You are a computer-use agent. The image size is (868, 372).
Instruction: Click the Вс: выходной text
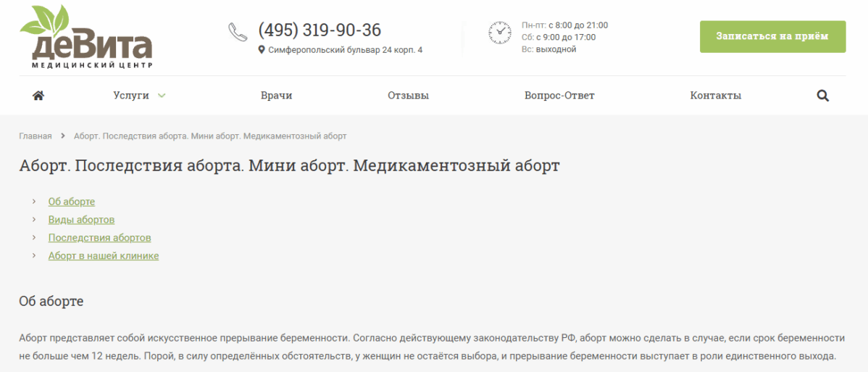click(549, 49)
